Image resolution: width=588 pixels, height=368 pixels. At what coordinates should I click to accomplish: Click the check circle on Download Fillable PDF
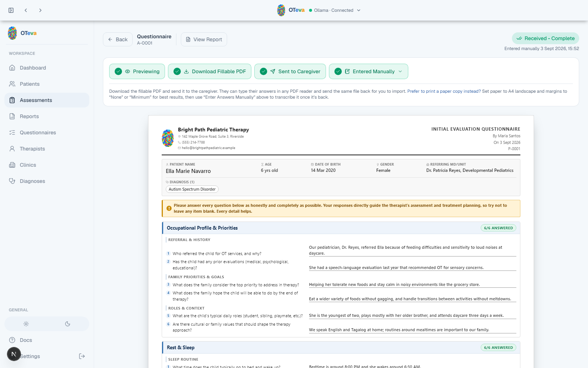(177, 71)
